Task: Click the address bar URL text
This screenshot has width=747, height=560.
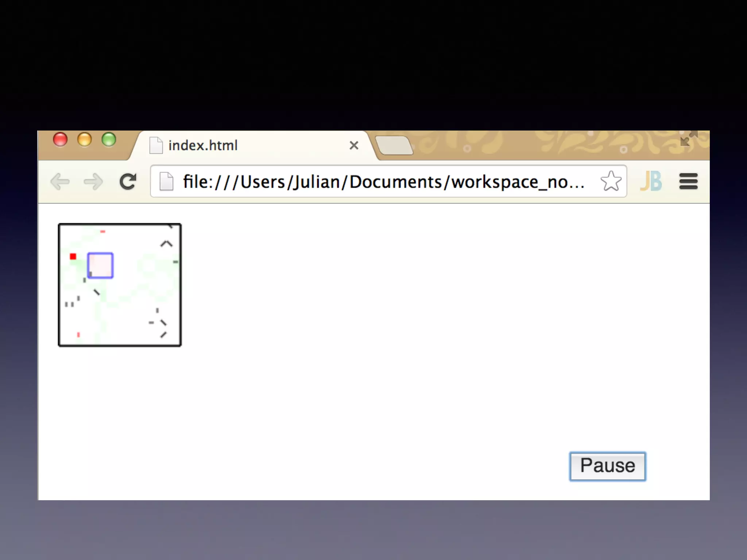Action: pyautogui.click(x=383, y=182)
